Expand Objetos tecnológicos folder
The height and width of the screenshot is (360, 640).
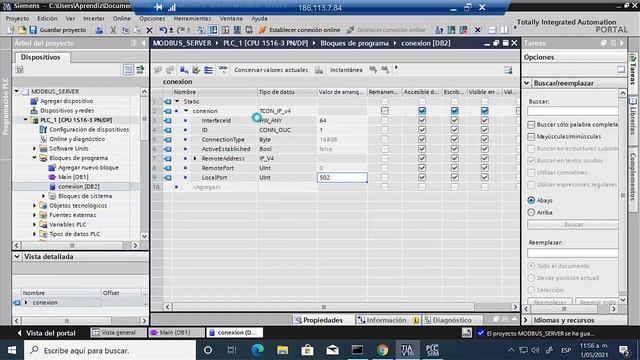coord(35,205)
